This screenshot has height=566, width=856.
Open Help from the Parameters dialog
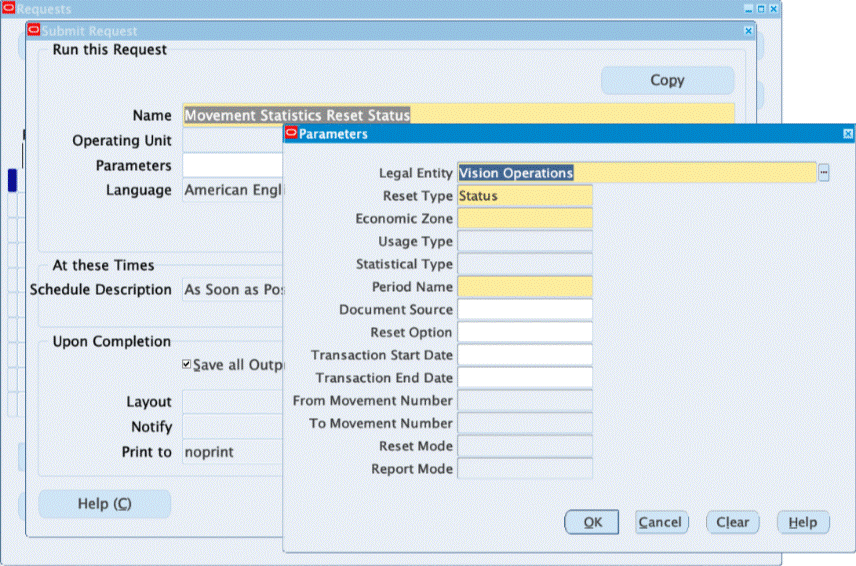(x=803, y=522)
